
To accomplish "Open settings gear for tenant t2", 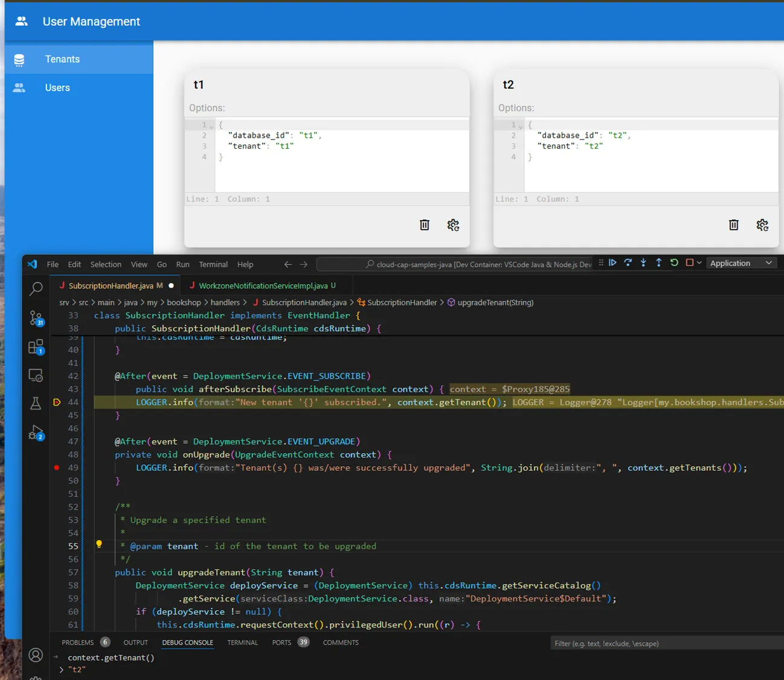I will pyautogui.click(x=762, y=225).
